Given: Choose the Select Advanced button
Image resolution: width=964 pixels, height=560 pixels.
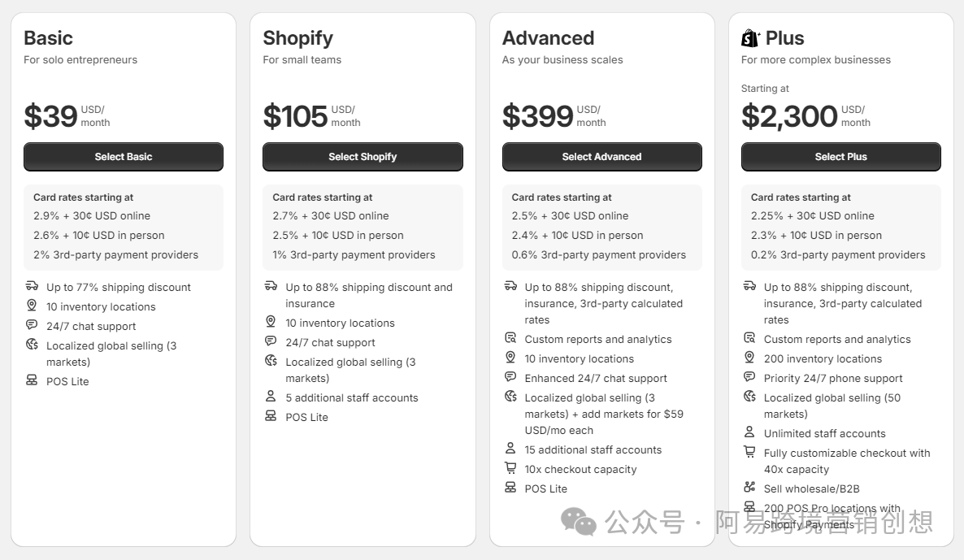Looking at the screenshot, I should [x=601, y=157].
